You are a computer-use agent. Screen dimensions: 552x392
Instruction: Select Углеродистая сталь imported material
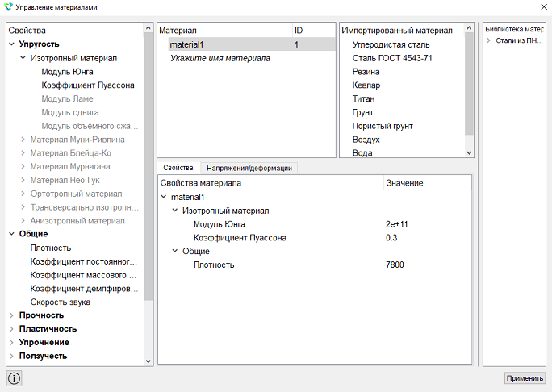click(391, 44)
